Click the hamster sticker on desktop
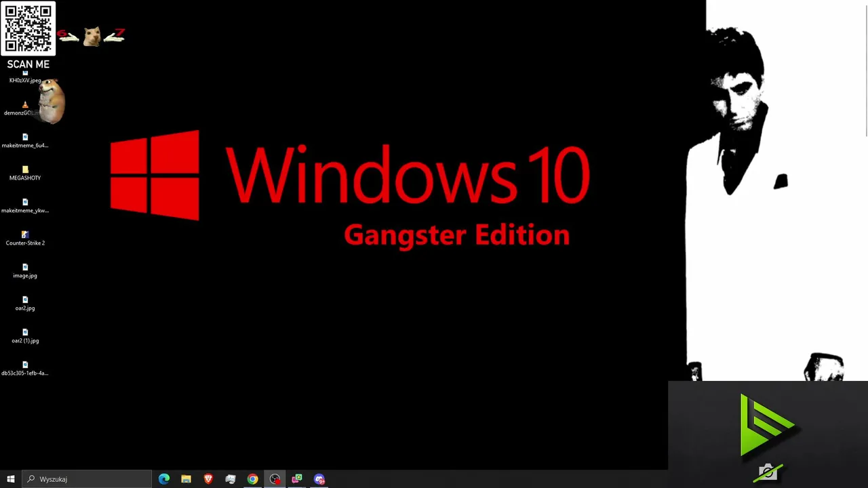Viewport: 868px width, 488px height. [51, 102]
